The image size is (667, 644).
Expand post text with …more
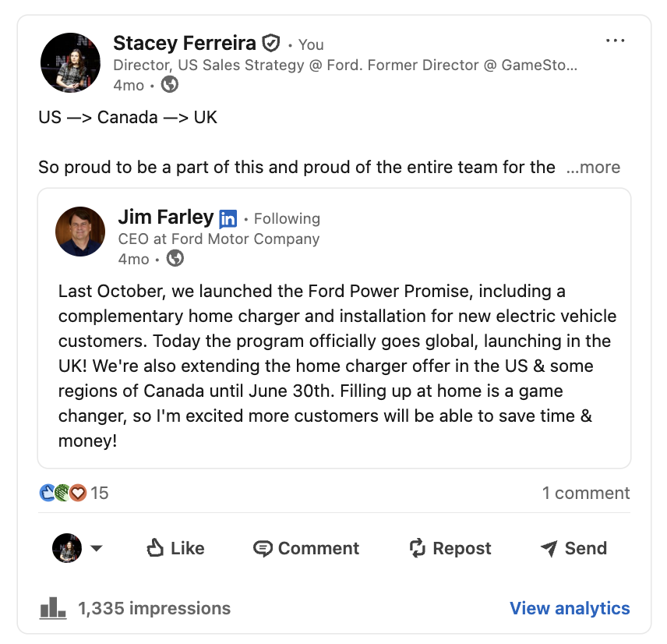pos(593,167)
